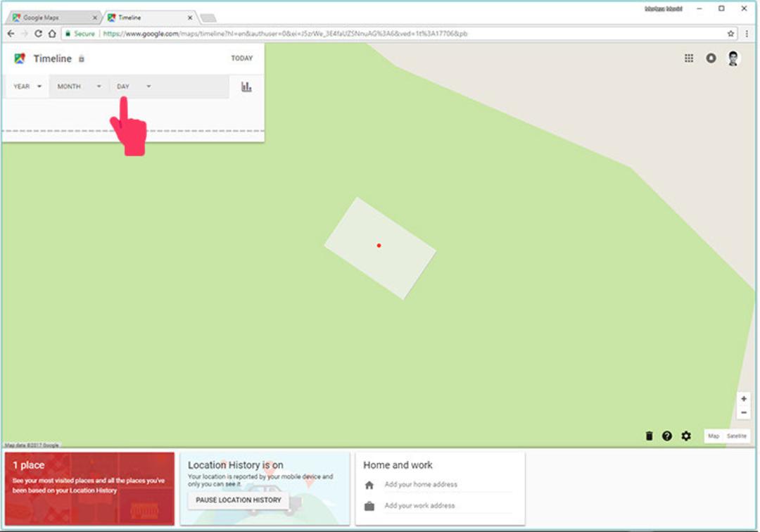
Task: Switch map to Satellite view
Action: click(x=736, y=436)
